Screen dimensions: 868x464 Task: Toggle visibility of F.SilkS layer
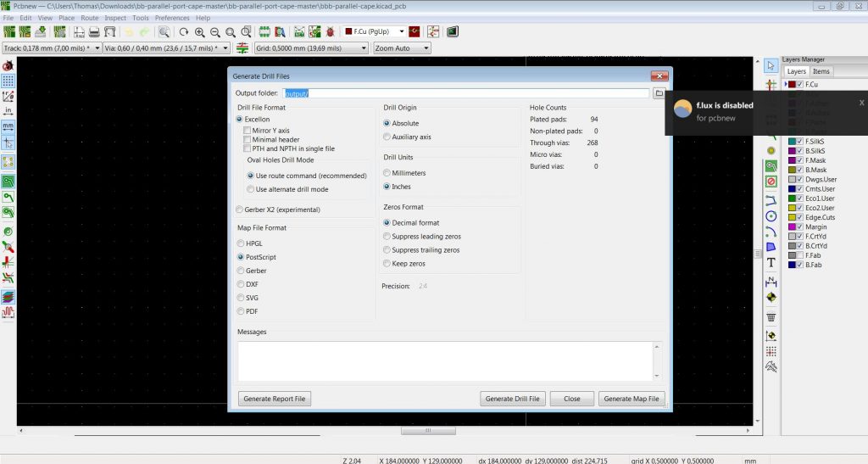click(799, 141)
